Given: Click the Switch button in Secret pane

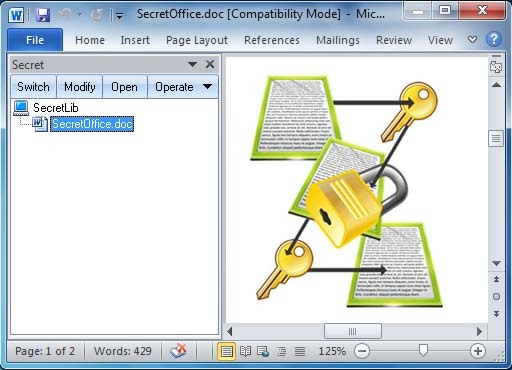Looking at the screenshot, I should tap(33, 87).
